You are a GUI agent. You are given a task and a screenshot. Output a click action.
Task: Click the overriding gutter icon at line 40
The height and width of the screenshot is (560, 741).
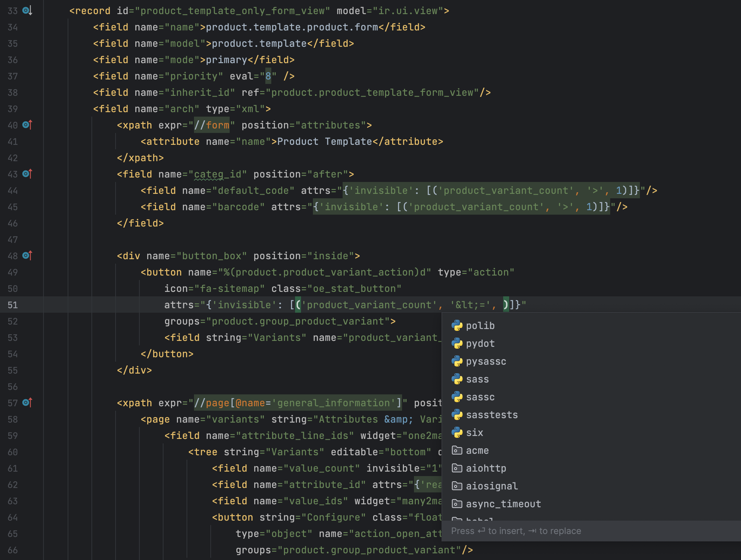26,125
